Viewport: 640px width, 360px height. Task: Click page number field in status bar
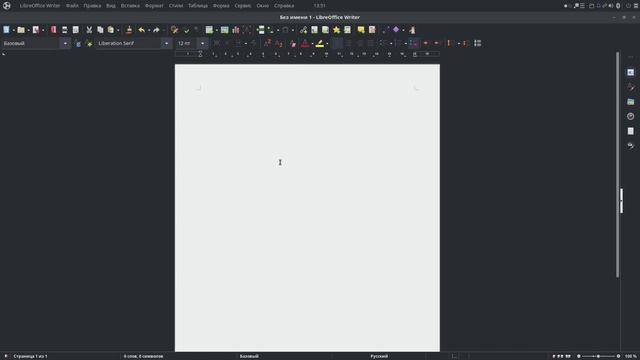(x=30, y=356)
